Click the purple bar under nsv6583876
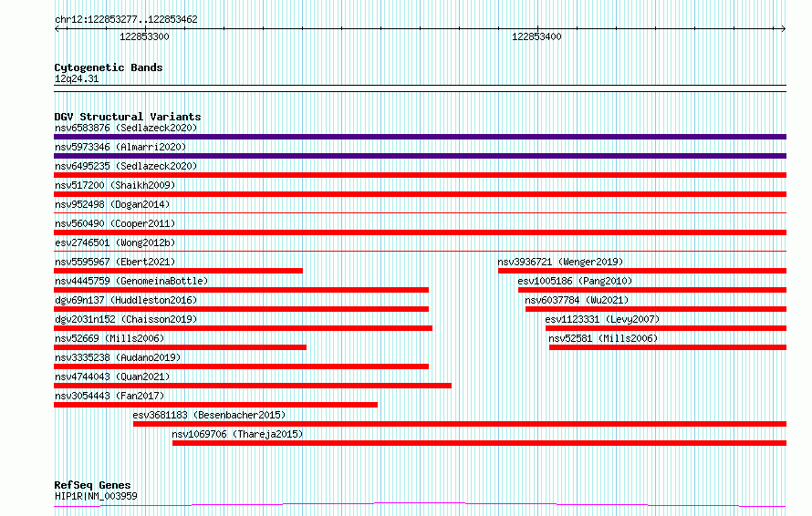812x516 pixels. click(420, 137)
